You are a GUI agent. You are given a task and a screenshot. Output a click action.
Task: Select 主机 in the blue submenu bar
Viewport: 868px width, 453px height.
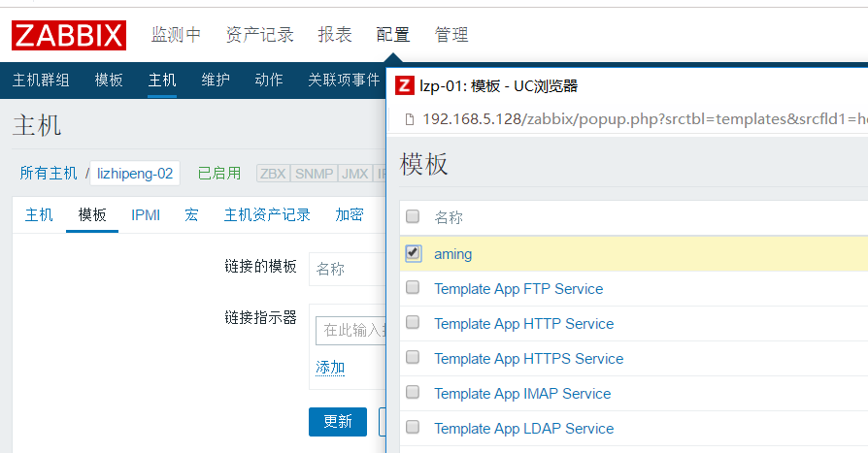click(162, 81)
